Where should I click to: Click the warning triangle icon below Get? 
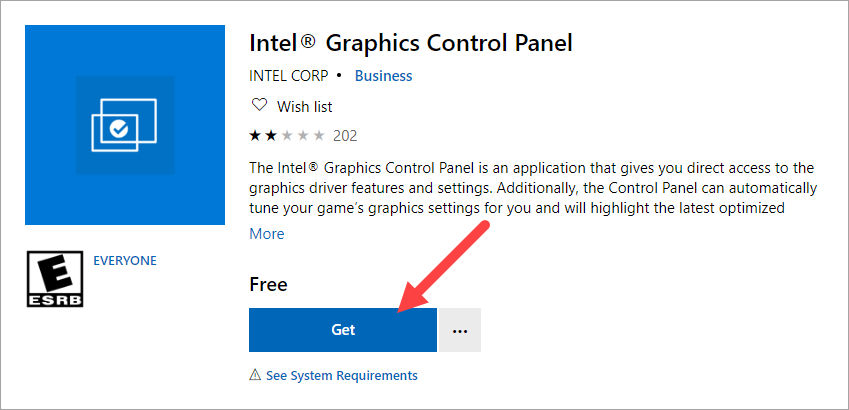click(255, 375)
